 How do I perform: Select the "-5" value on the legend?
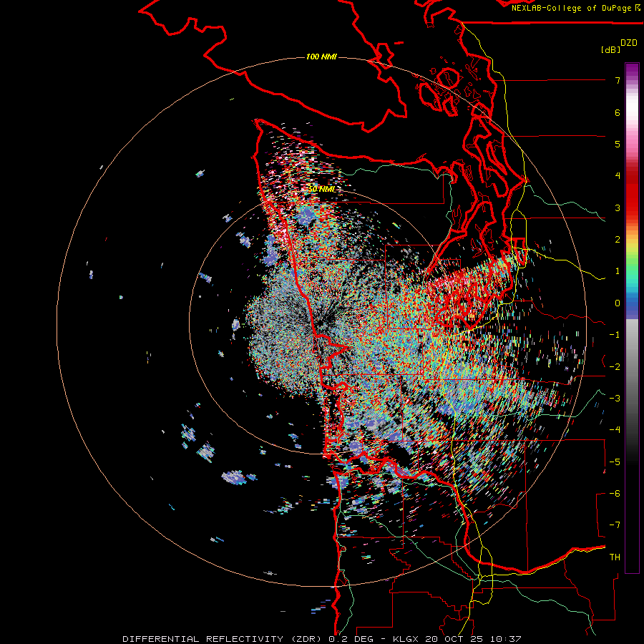click(615, 462)
